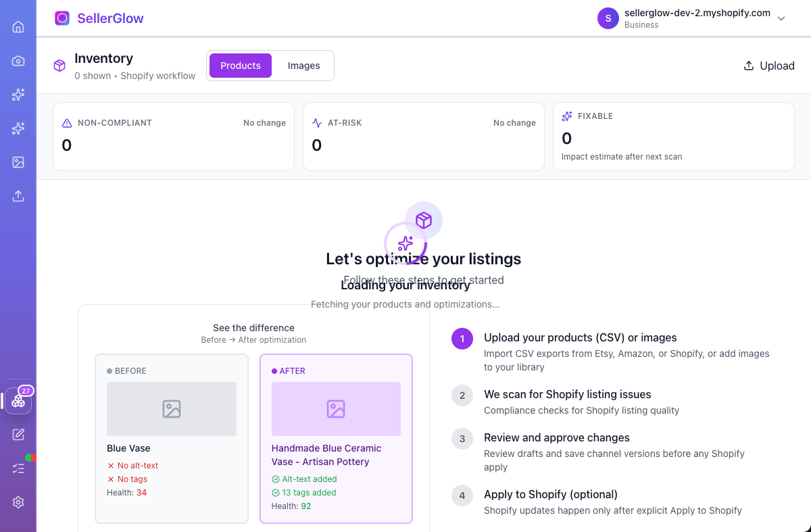Screen dimensions: 811x532
Task: Switch to the Products tab
Action: 241,66
